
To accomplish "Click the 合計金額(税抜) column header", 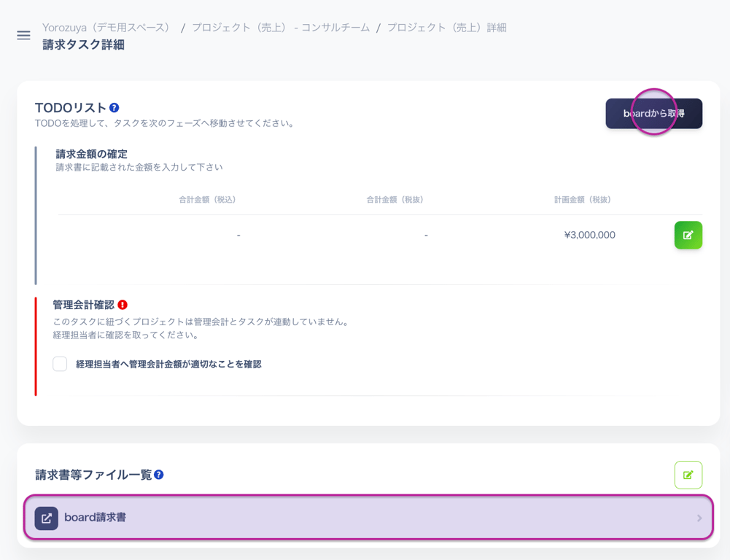I will click(395, 200).
